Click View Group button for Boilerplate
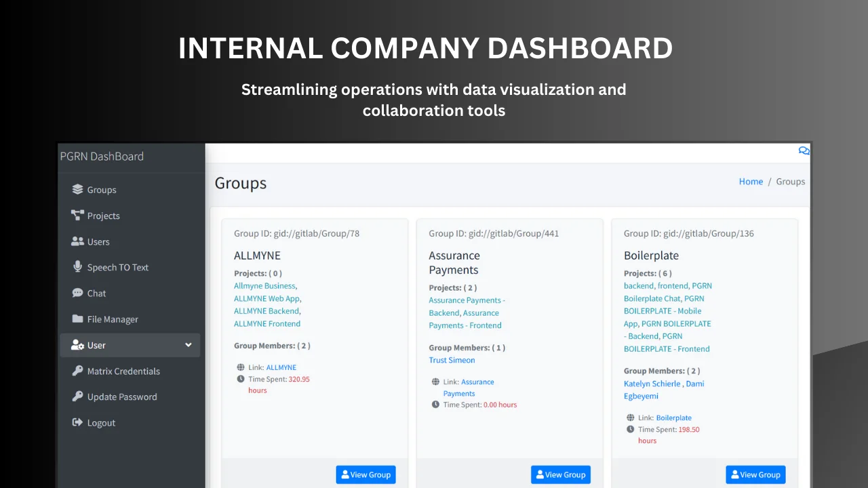Image resolution: width=868 pixels, height=488 pixels. [x=755, y=474]
